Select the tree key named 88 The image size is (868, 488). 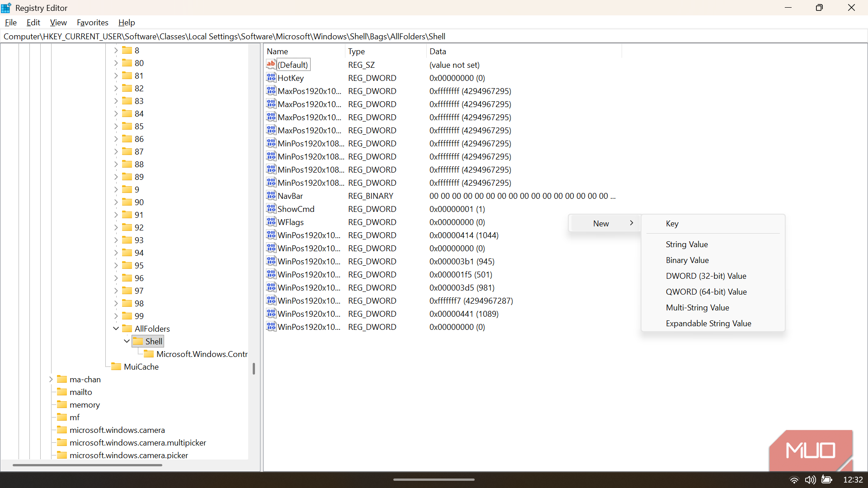tap(139, 164)
